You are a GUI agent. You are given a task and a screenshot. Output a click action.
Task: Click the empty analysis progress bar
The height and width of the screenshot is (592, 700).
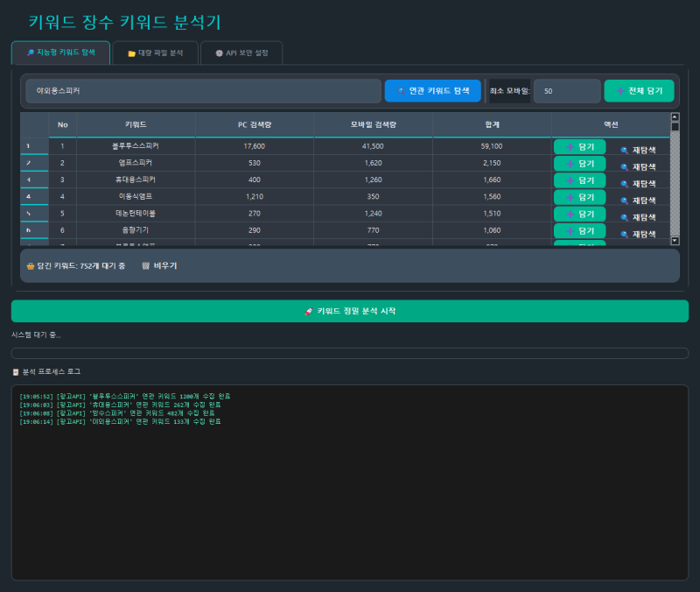(x=350, y=354)
